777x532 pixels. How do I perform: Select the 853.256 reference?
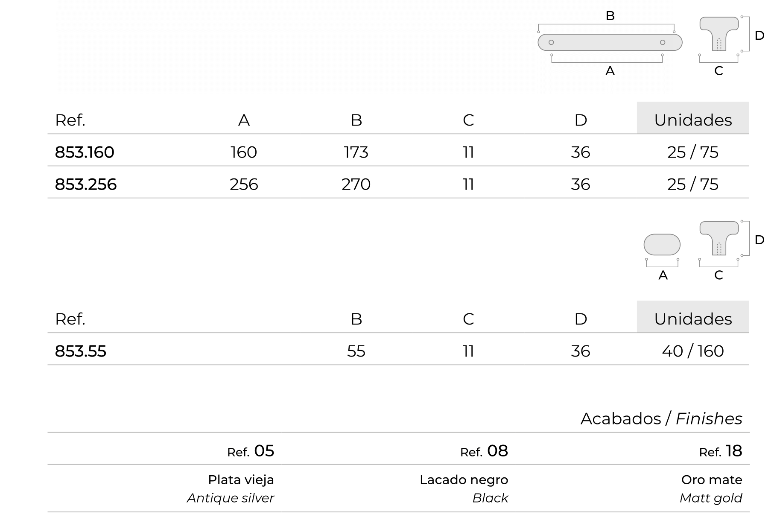pos(86,184)
